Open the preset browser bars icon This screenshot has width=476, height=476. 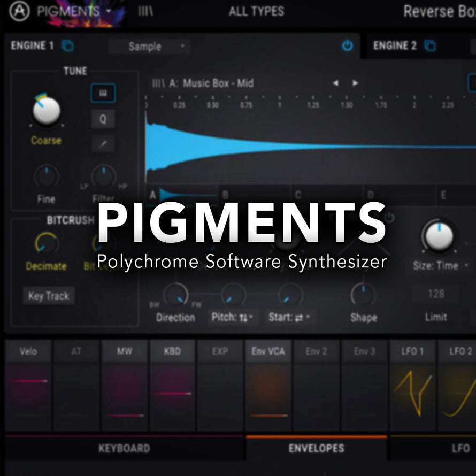[x=145, y=12]
